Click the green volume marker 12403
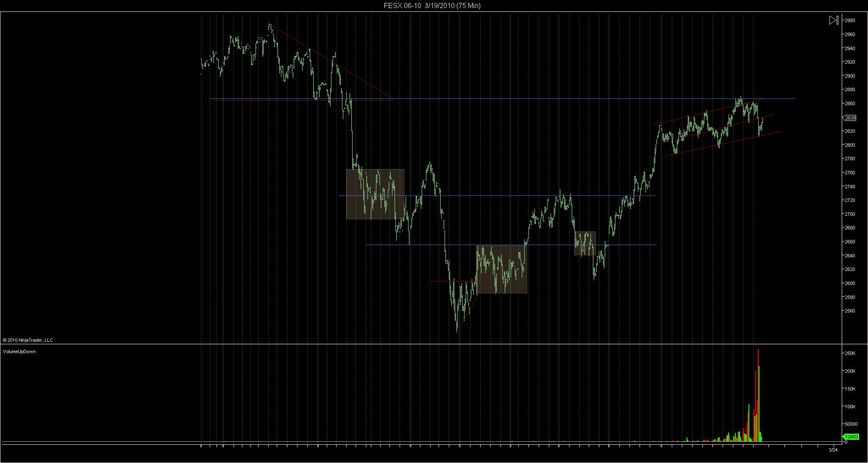 (x=851, y=436)
